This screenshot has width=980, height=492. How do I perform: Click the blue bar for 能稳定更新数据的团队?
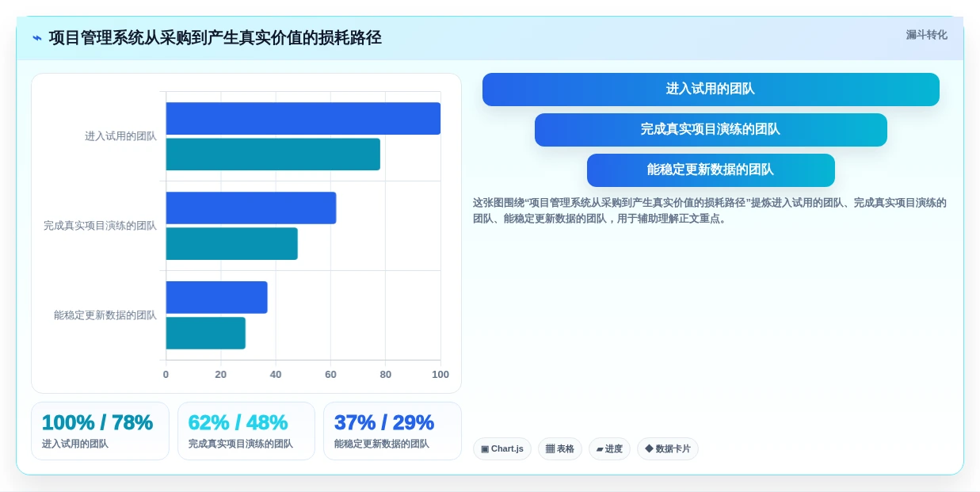[x=217, y=297]
